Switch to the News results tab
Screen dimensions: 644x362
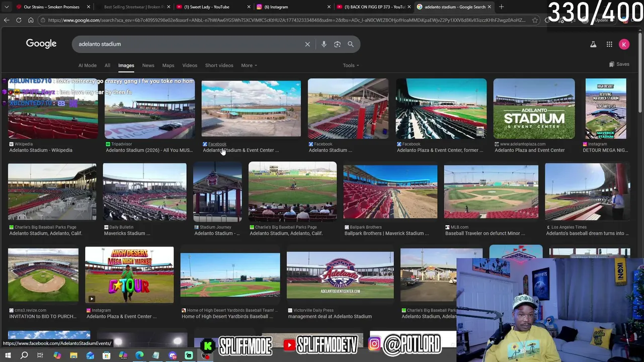click(x=148, y=65)
